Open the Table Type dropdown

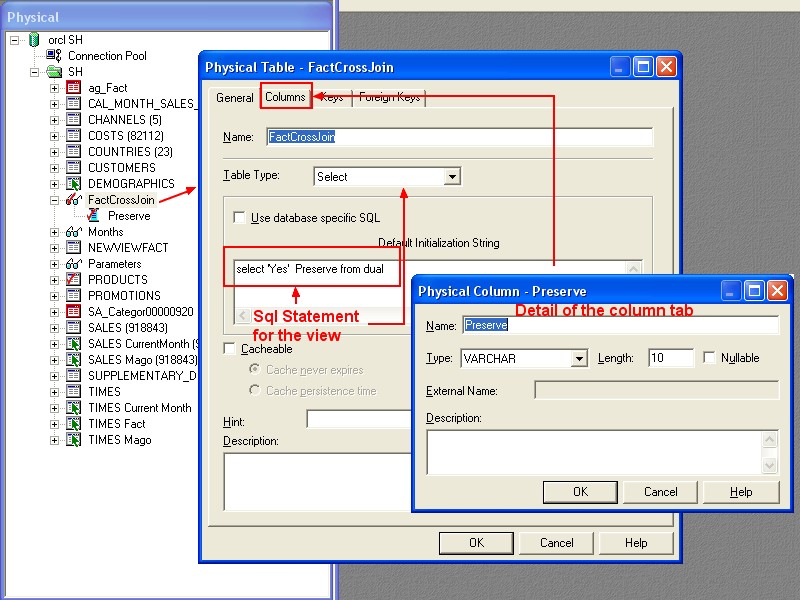click(x=454, y=175)
